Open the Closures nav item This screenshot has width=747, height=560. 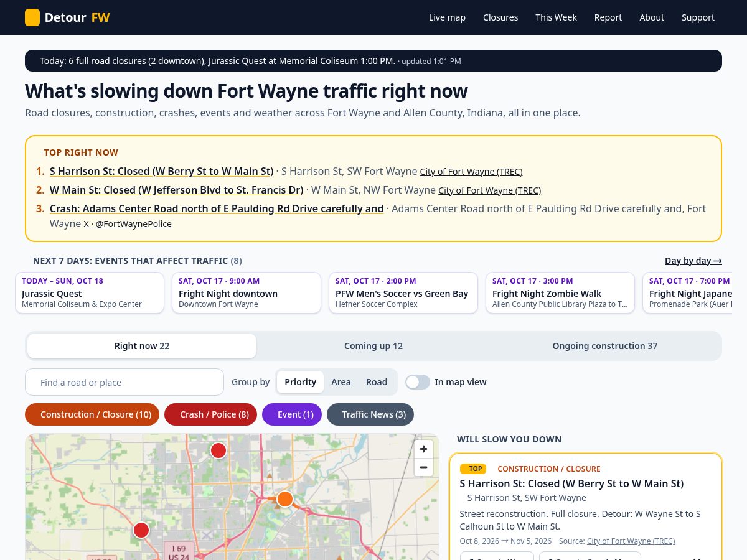click(500, 17)
